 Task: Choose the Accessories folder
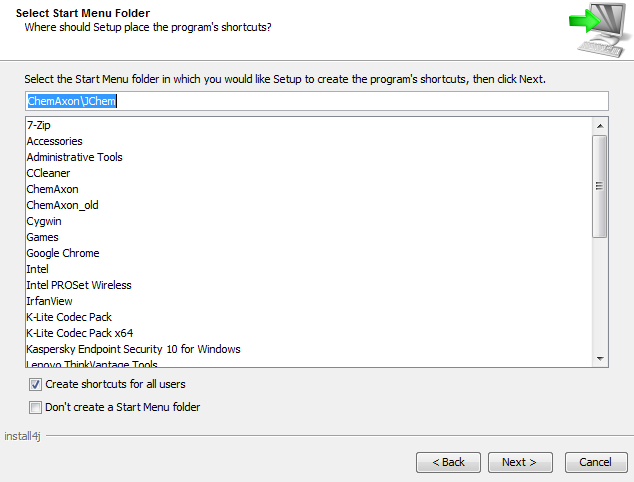[55, 141]
